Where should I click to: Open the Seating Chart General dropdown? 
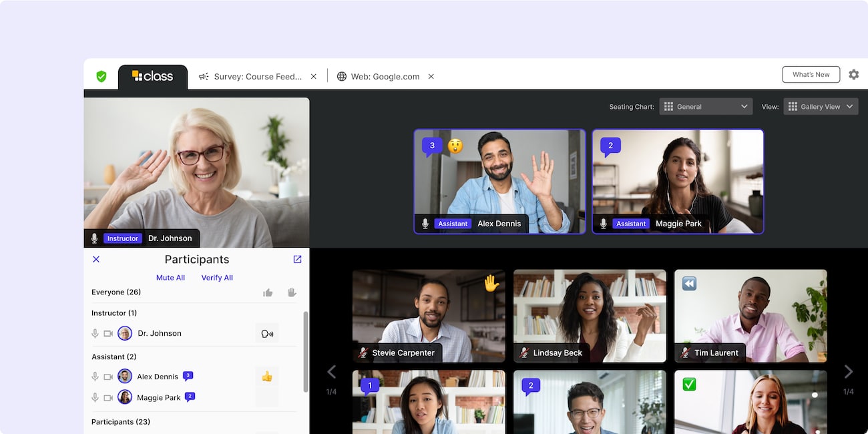pos(706,105)
